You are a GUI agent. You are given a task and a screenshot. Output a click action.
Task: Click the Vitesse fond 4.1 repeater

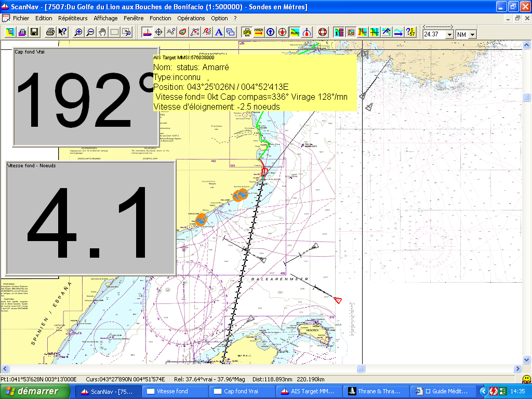coord(90,218)
